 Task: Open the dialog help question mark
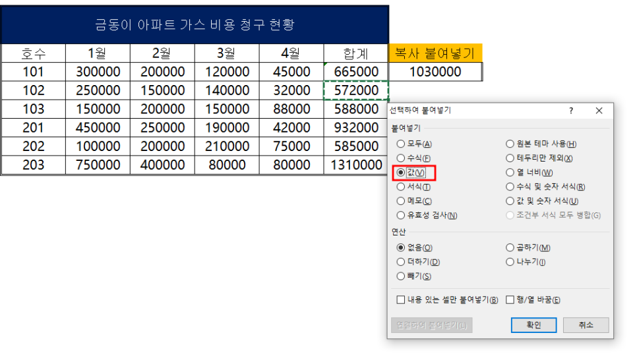(571, 111)
